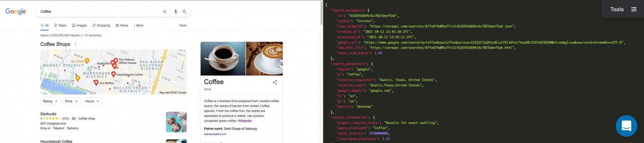Open the black coffee cup image

[223, 59]
